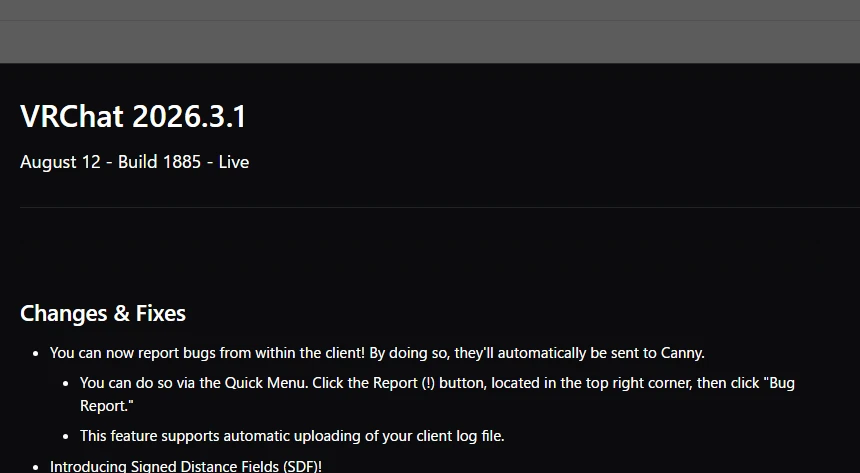Click the line about automatic uploading of client log file
860x473 pixels.
(x=292, y=436)
